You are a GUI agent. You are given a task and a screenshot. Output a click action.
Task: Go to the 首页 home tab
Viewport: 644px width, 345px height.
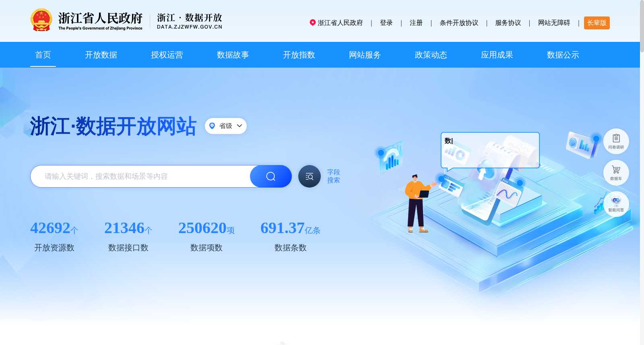click(43, 55)
